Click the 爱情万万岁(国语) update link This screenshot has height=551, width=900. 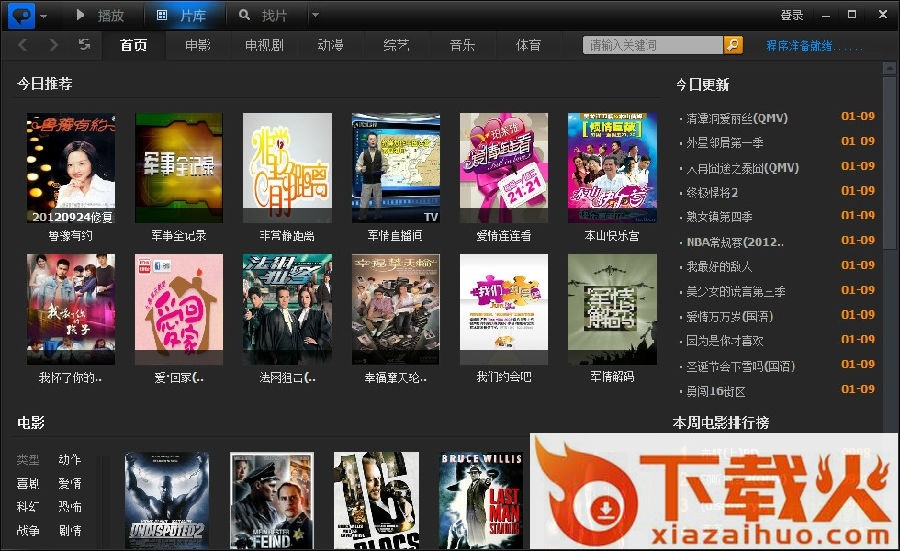point(730,316)
